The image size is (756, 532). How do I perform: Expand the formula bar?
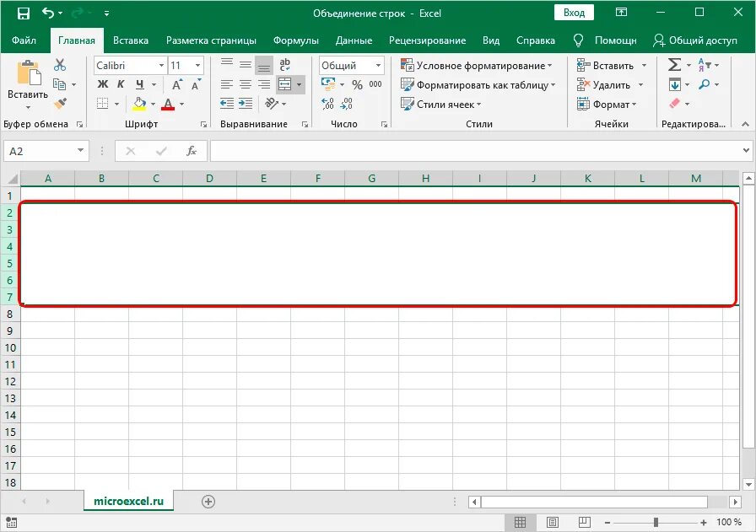click(746, 151)
